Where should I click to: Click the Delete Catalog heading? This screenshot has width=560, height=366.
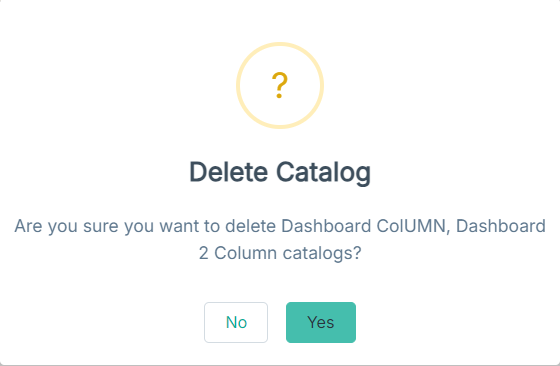pyautogui.click(x=280, y=172)
